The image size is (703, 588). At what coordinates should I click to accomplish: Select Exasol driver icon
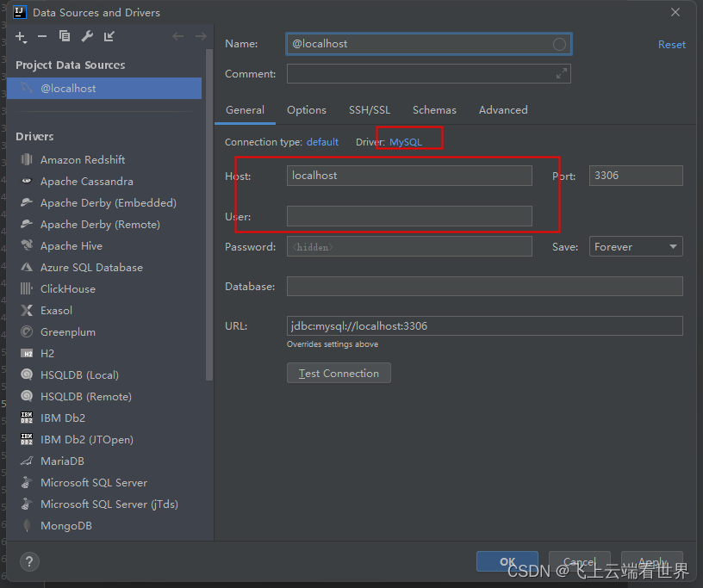(27, 310)
